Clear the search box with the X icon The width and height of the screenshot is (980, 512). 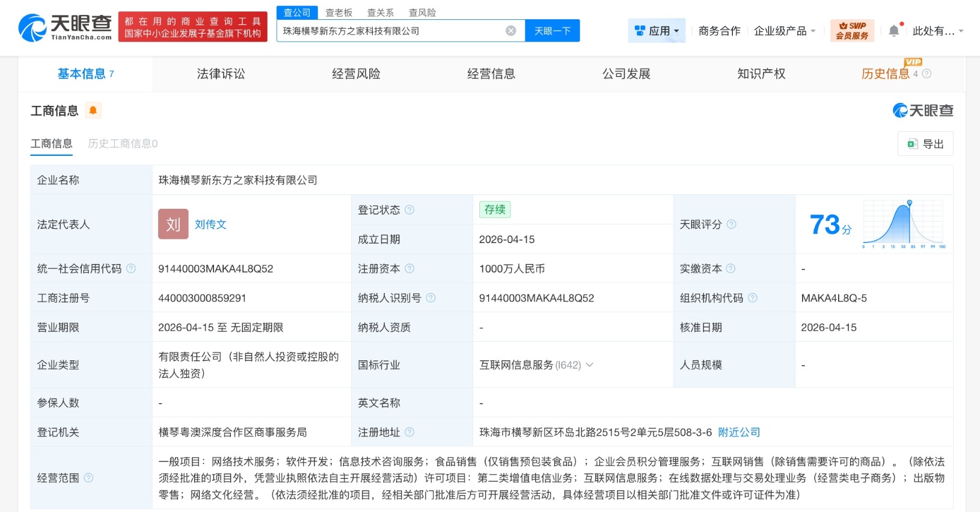tap(510, 31)
